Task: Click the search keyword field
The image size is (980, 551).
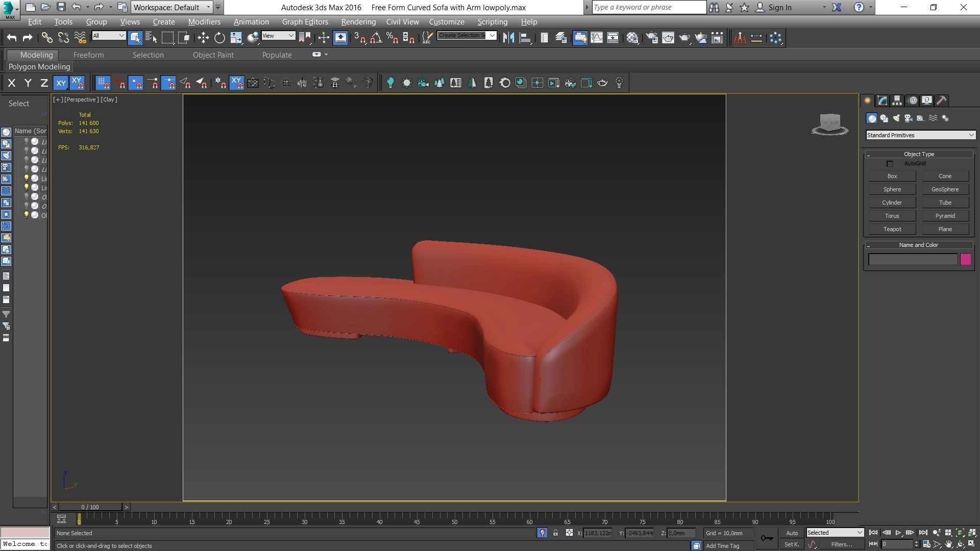Action: coord(649,7)
